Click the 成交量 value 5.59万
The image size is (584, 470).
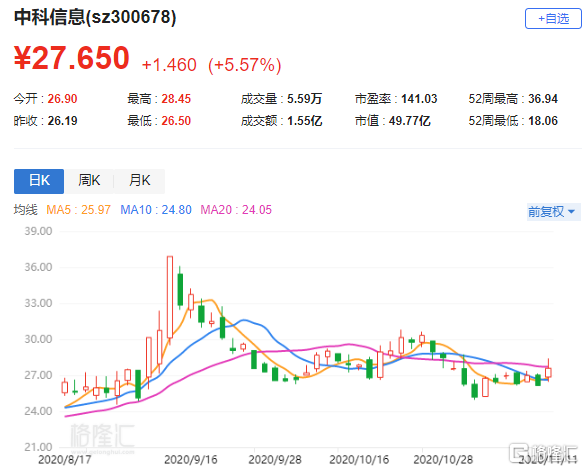coord(304,99)
